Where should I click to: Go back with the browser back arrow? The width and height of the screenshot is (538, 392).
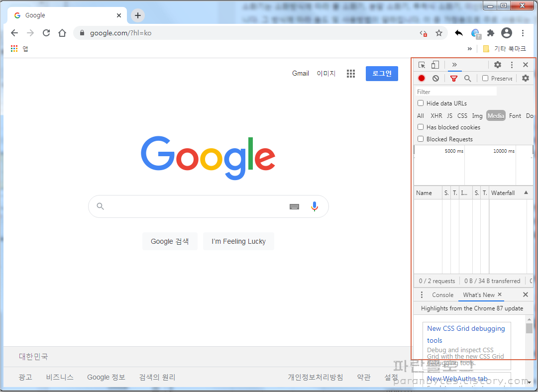tap(14, 33)
